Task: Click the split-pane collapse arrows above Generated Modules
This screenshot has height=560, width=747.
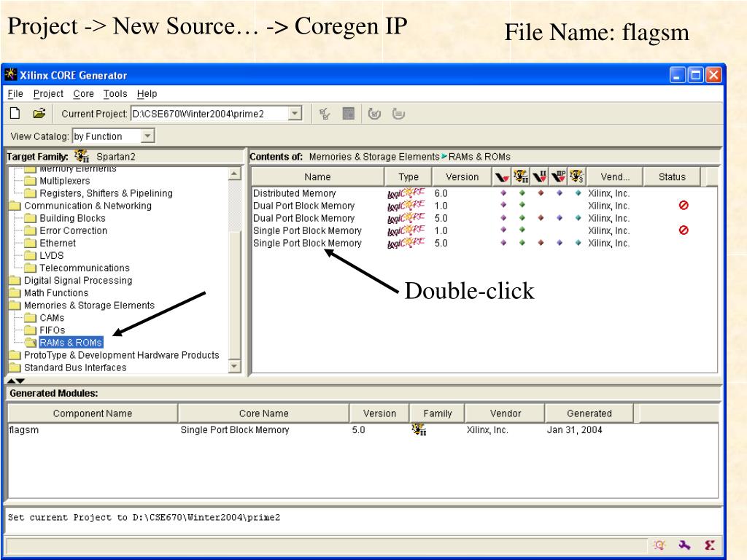Action: (15, 381)
